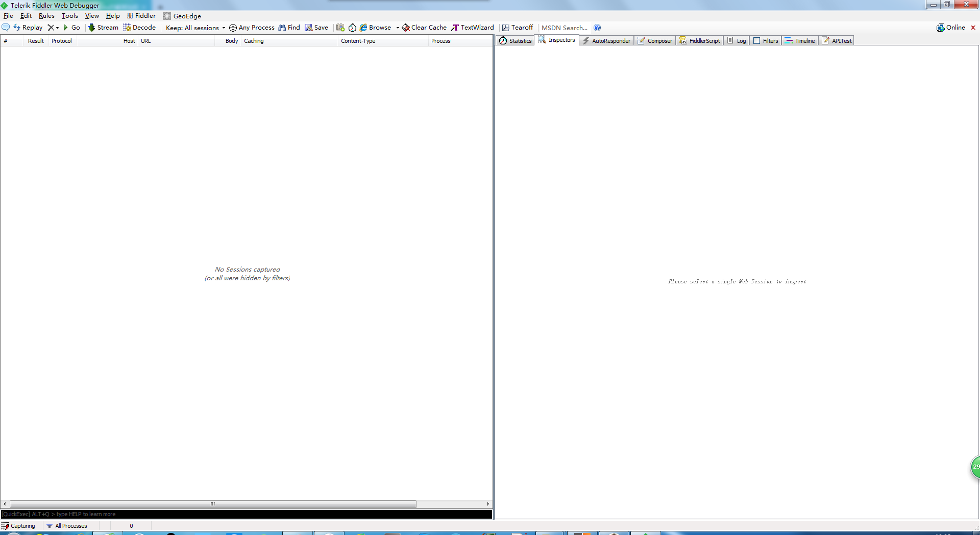Replay the selected sessions
Screen dimensions: 980x535
[x=28, y=28]
